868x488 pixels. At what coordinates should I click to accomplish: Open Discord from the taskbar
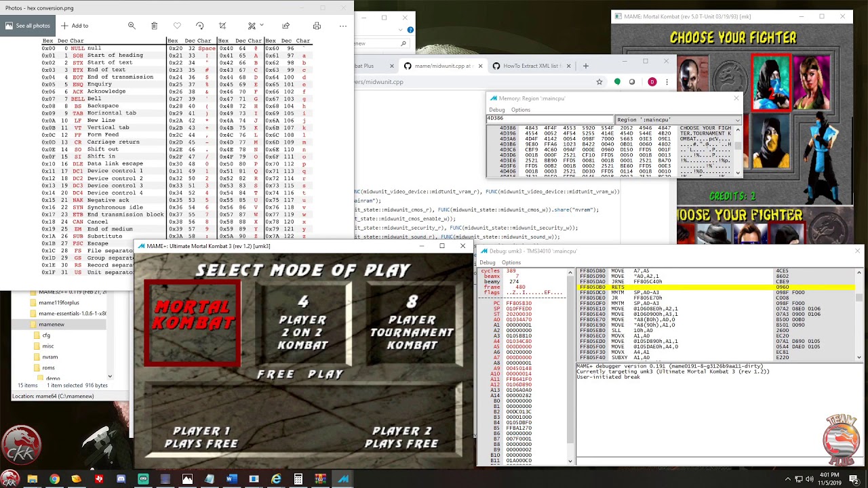coord(121,479)
